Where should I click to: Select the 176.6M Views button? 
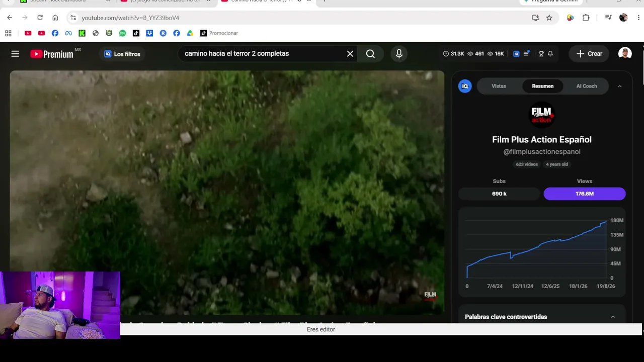tap(585, 194)
